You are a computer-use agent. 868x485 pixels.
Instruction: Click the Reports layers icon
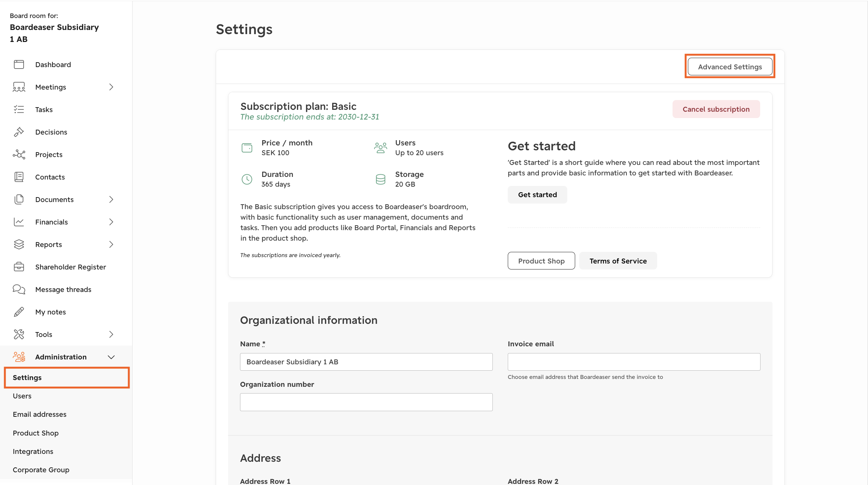point(19,244)
